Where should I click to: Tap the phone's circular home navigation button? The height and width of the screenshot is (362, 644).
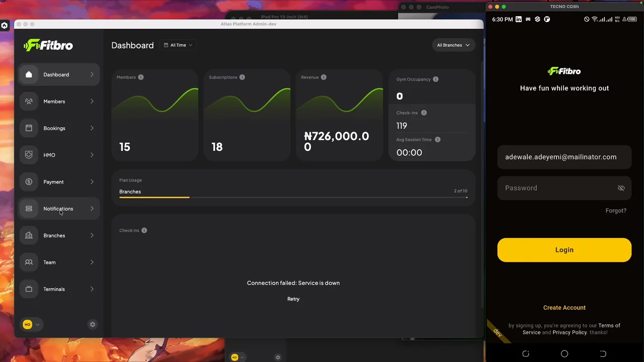(565, 354)
